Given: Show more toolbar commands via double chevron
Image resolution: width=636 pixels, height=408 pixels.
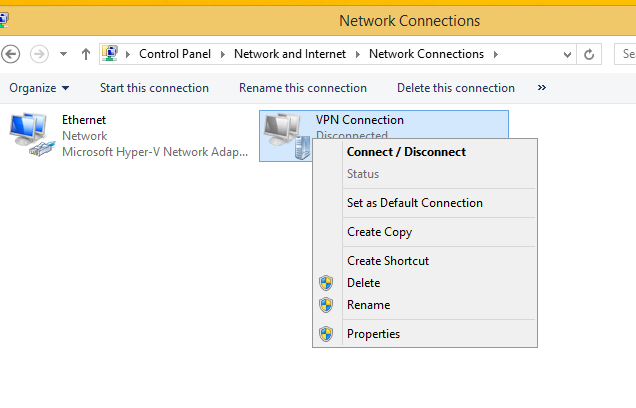Looking at the screenshot, I should pos(541,88).
